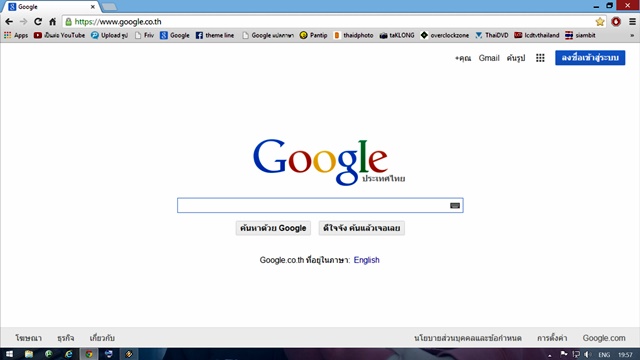This screenshot has width=640, height=360.
Task: Open the YouTube bookmark
Action: (x=60, y=36)
